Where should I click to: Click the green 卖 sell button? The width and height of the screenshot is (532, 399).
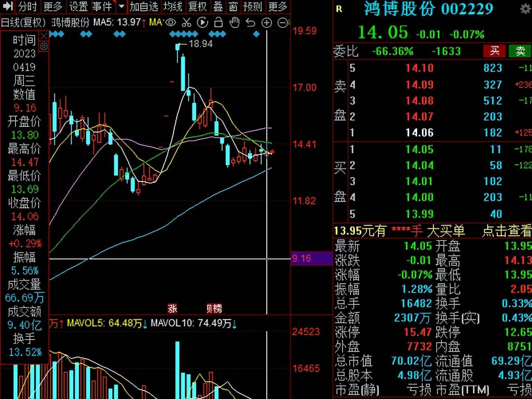click(x=520, y=51)
